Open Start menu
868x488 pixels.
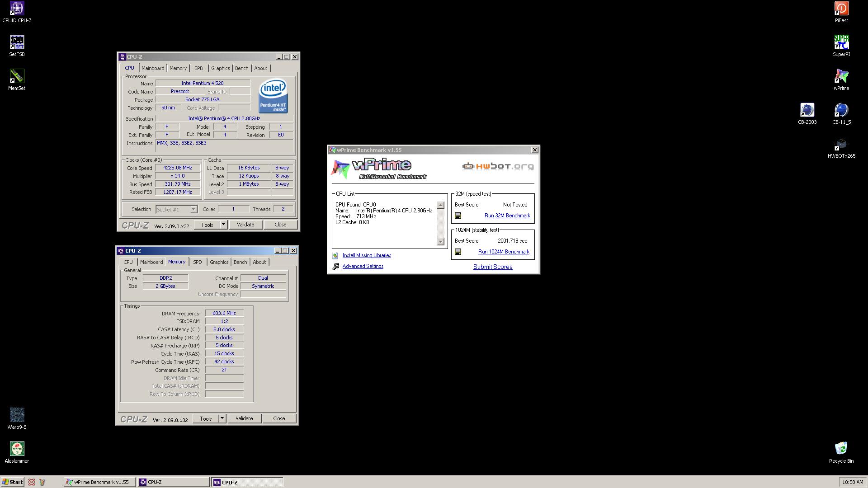pyautogui.click(x=12, y=482)
